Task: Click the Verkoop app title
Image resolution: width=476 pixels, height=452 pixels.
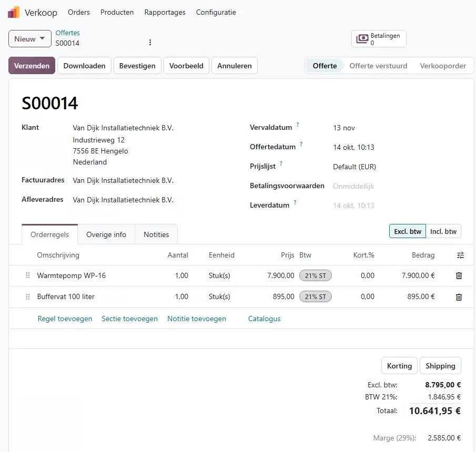Action: [x=40, y=13]
